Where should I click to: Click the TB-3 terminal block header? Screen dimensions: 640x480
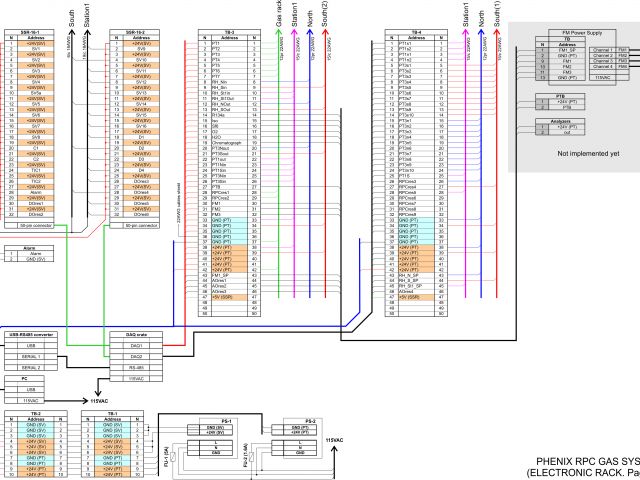coord(227,32)
